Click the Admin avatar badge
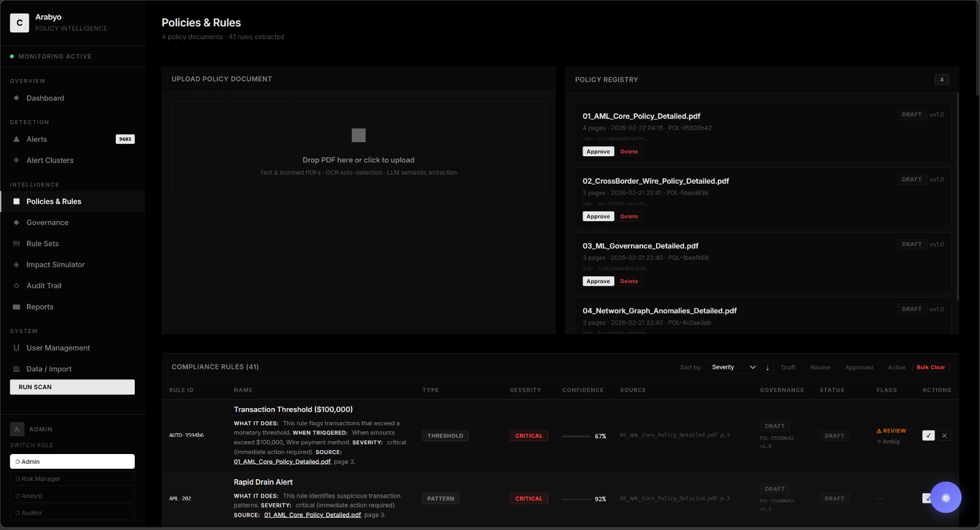 (x=17, y=429)
